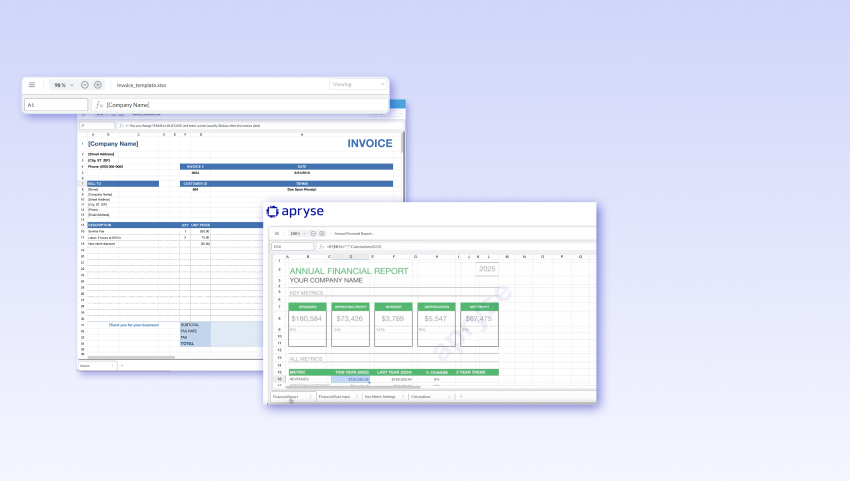The height and width of the screenshot is (481, 850).
Task: Open hamburger menu in Annual Financial Report window
Action: (x=277, y=234)
